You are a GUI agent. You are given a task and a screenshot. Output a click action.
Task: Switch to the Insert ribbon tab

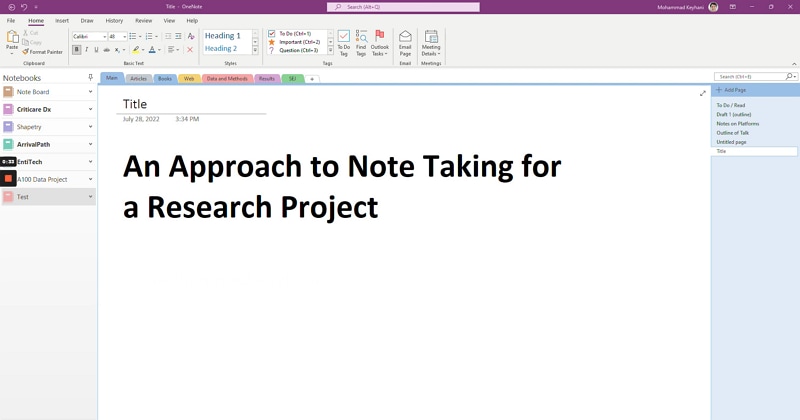point(62,20)
